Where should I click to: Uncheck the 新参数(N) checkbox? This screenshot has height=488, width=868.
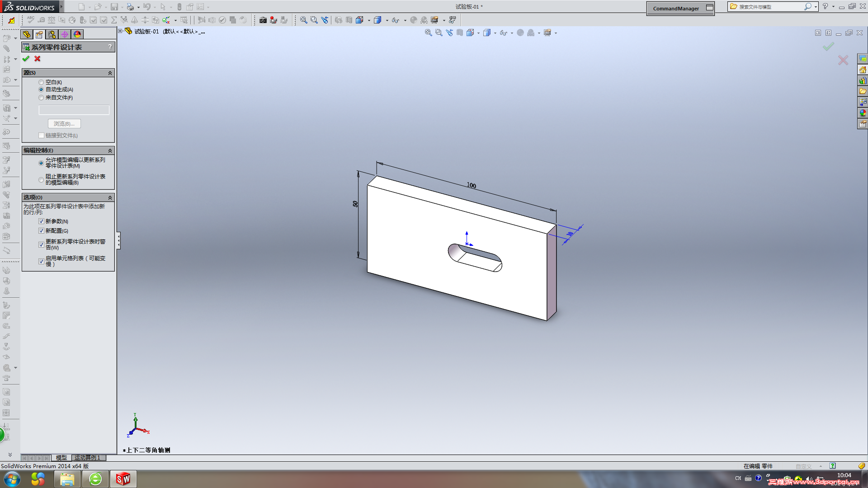[41, 221]
